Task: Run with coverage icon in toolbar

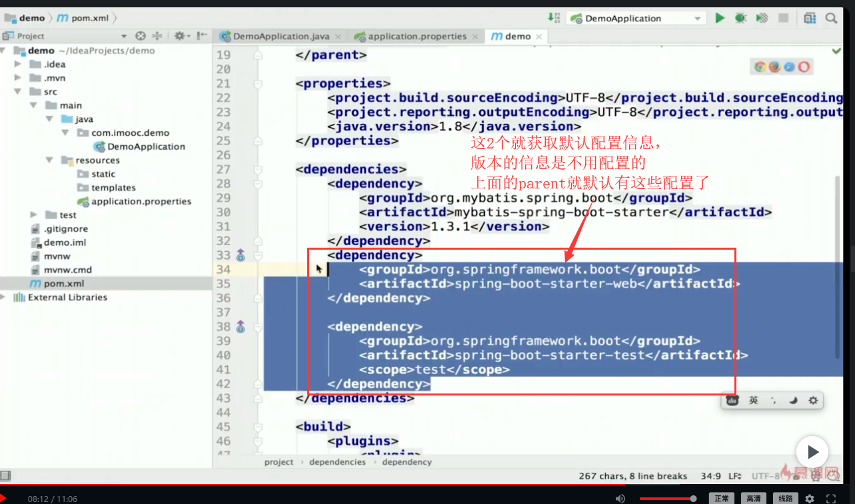Action: click(762, 18)
